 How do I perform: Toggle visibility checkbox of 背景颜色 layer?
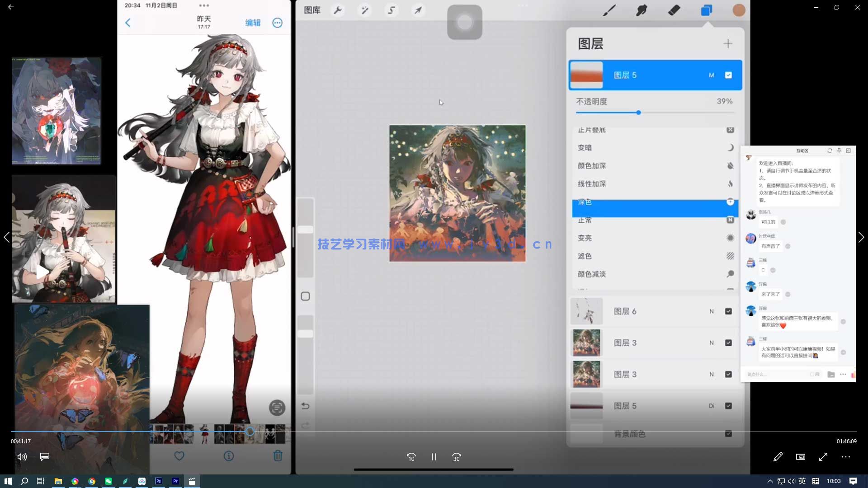point(728,433)
